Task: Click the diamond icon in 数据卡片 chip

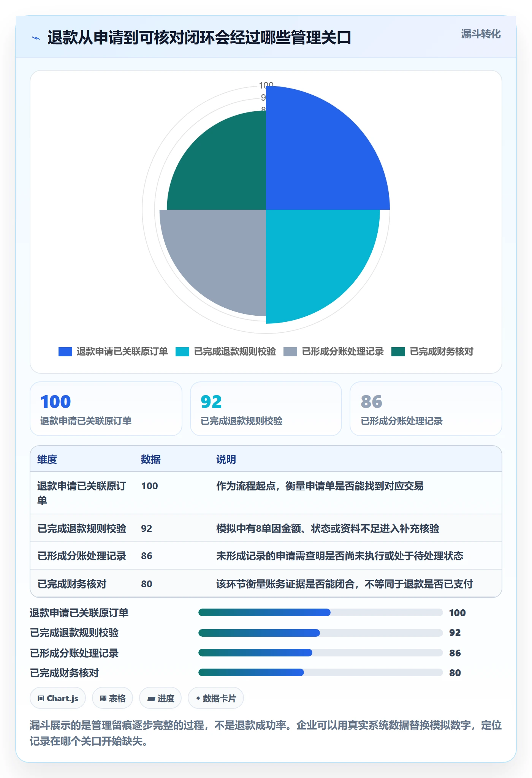Action: click(x=198, y=698)
